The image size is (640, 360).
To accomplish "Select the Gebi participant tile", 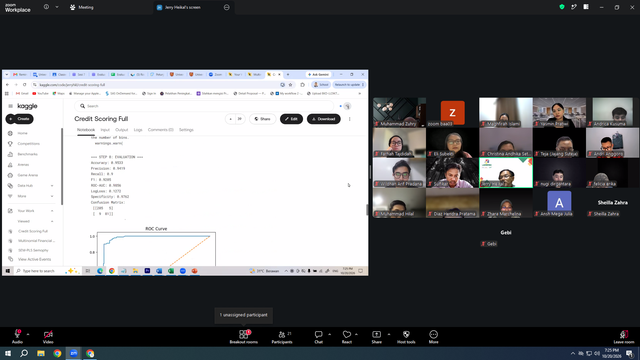I will 506,233.
